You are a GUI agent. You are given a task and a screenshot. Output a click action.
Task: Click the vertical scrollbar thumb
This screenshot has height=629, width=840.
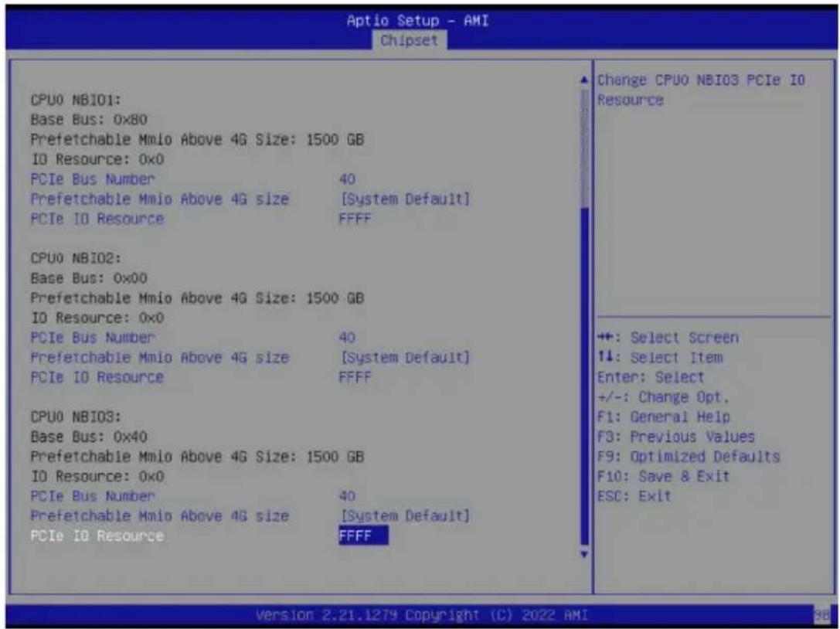pyautogui.click(x=584, y=376)
